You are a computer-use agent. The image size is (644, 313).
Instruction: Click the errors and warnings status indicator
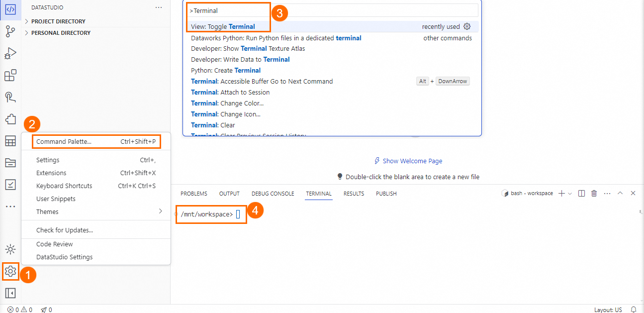20,310
